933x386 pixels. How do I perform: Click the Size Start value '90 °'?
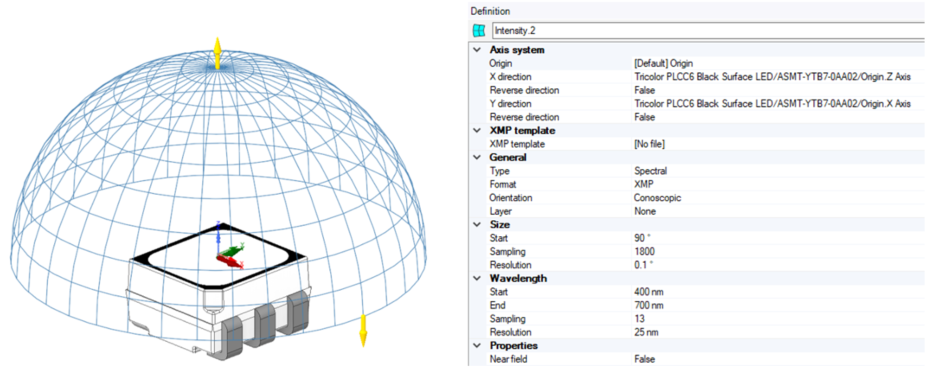pyautogui.click(x=643, y=238)
